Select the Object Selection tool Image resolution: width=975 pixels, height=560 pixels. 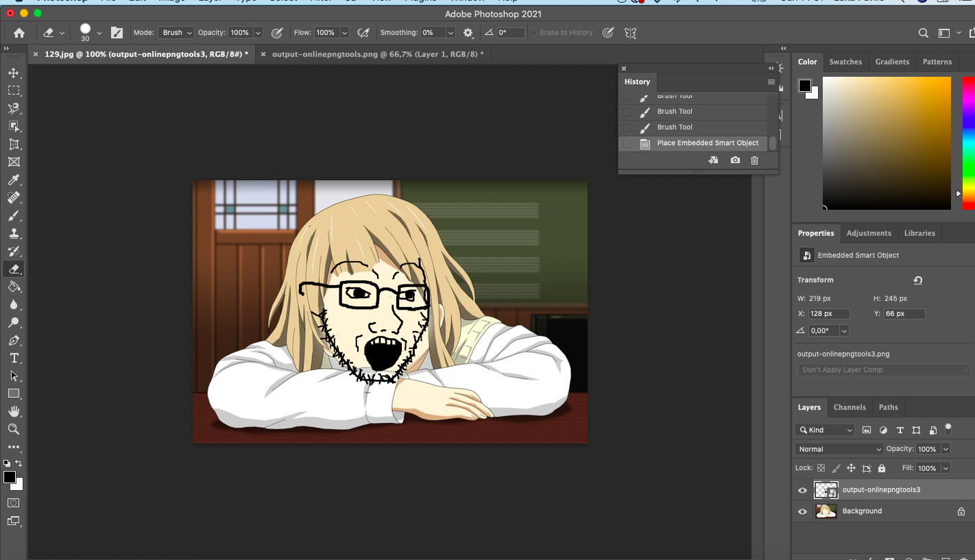14,126
